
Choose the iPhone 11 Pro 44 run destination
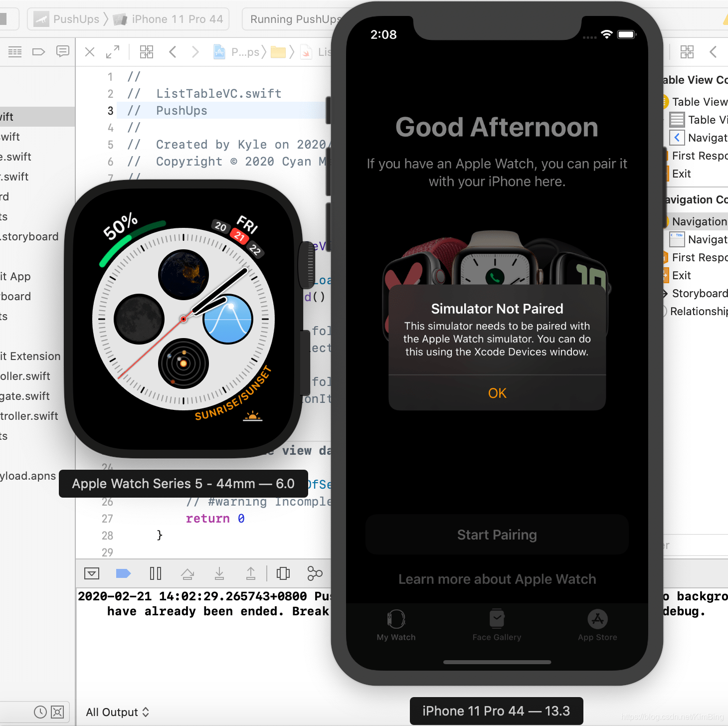(169, 19)
